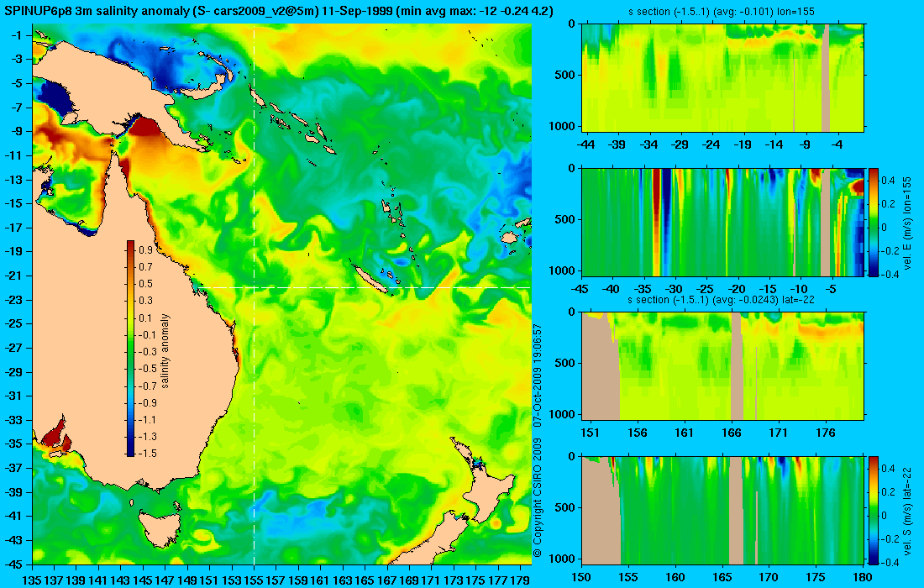Open the salinity section plot at lon=155
This screenshot has width=924, height=588.
coord(722,77)
